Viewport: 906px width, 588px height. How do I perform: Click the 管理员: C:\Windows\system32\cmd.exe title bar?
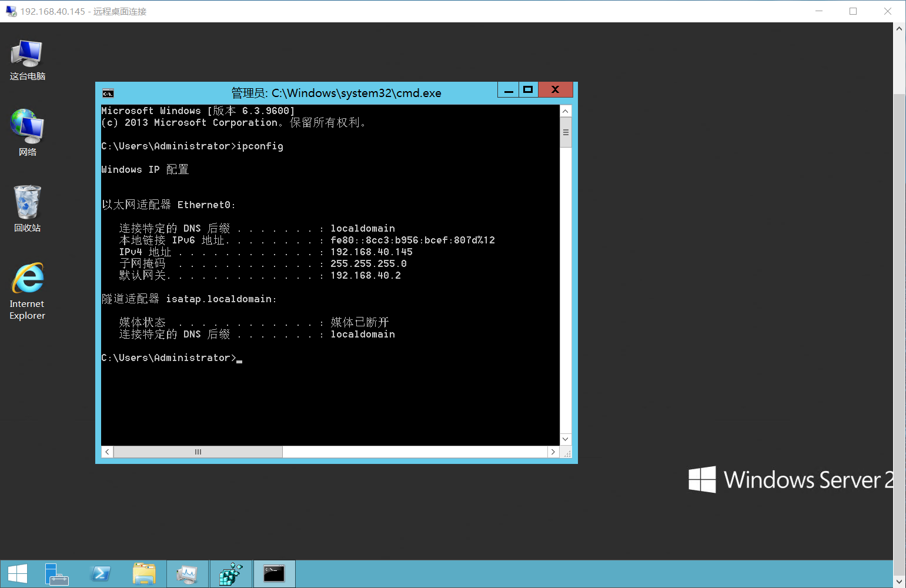pos(336,93)
